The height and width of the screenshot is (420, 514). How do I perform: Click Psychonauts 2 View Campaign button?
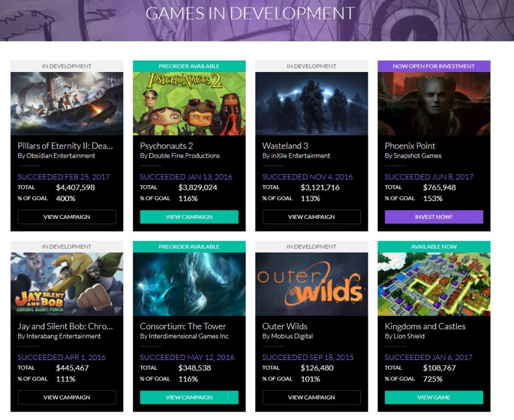[189, 217]
